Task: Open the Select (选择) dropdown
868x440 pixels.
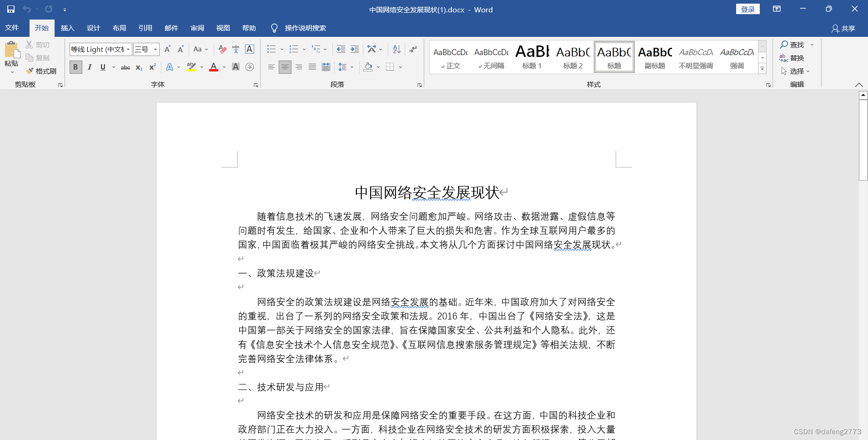Action: click(795, 71)
